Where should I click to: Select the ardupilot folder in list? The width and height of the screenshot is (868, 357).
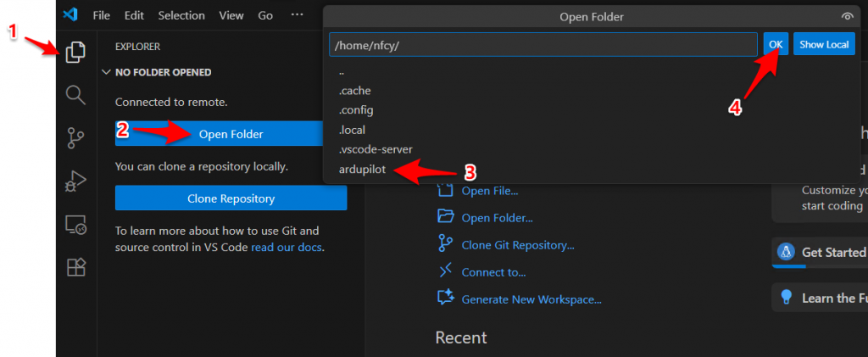click(x=362, y=169)
